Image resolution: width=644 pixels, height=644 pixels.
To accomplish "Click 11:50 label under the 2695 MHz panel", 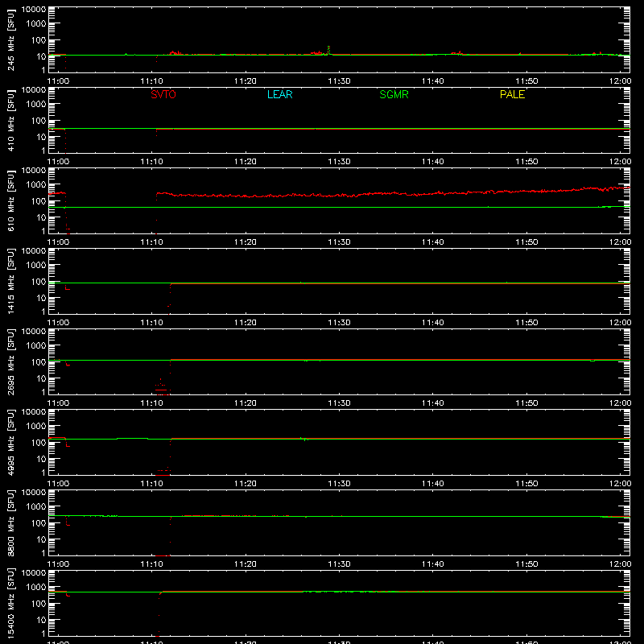I will coord(526,403).
